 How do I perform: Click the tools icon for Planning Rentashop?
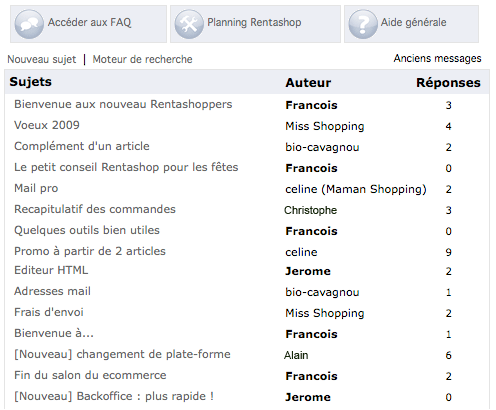[189, 24]
